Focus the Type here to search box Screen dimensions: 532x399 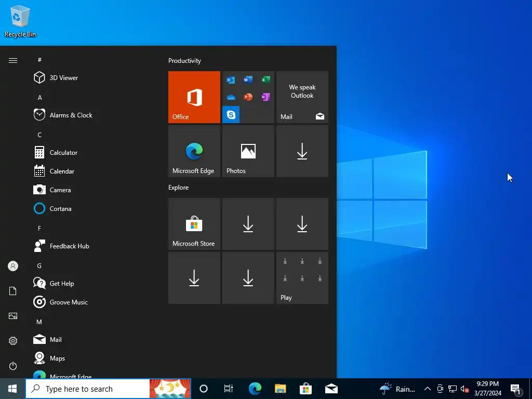point(87,389)
